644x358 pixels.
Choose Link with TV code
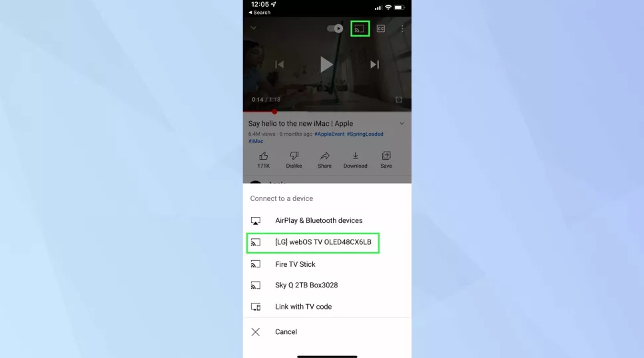pyautogui.click(x=327, y=307)
